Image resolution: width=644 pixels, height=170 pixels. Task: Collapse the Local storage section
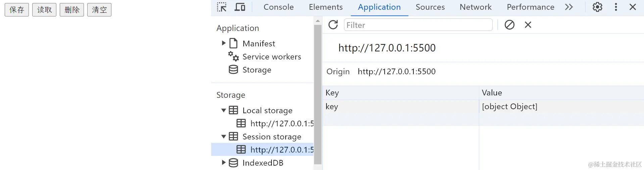(x=224, y=110)
